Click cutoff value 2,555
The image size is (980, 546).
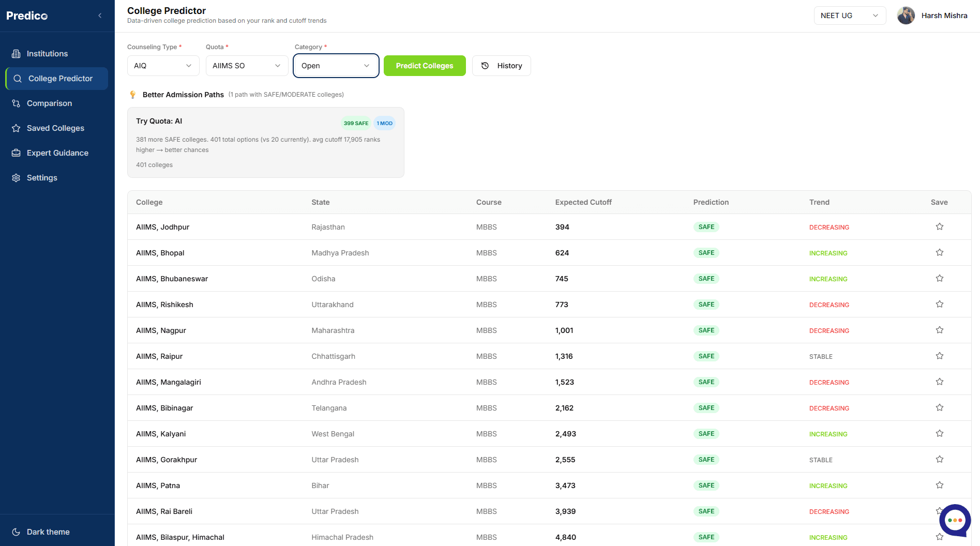click(565, 460)
